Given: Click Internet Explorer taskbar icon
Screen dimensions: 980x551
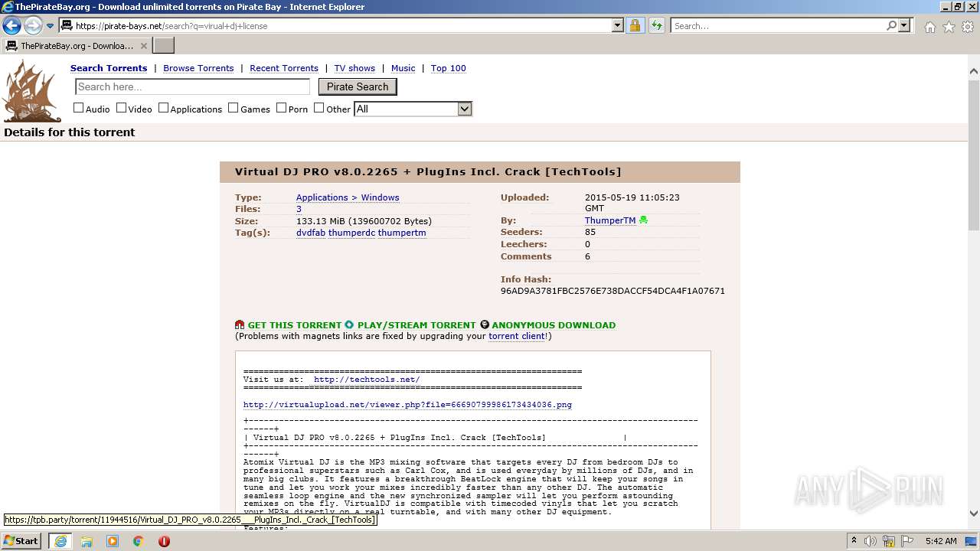Looking at the screenshot, I should coord(60,541).
